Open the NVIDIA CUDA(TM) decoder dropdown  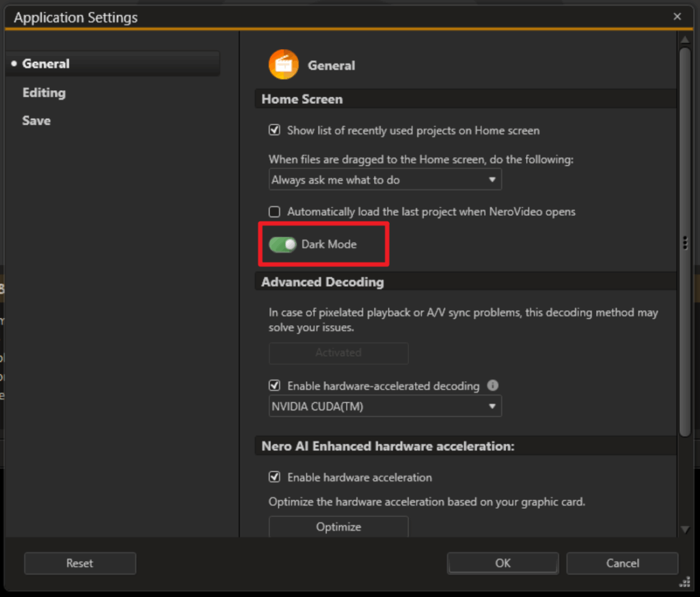385,406
